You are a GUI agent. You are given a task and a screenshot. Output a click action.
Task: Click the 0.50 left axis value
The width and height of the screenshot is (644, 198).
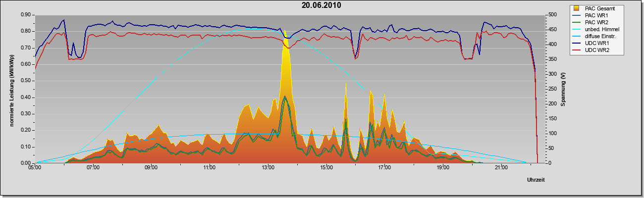click(26, 81)
